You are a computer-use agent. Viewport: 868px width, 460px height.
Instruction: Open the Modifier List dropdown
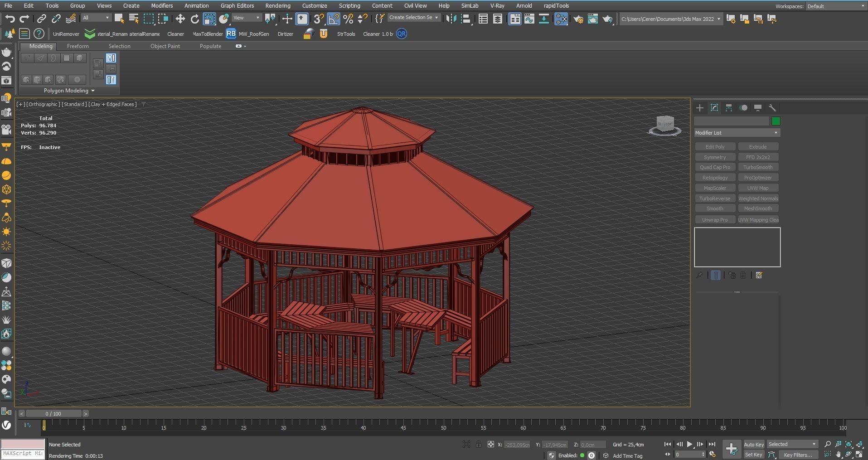point(737,133)
